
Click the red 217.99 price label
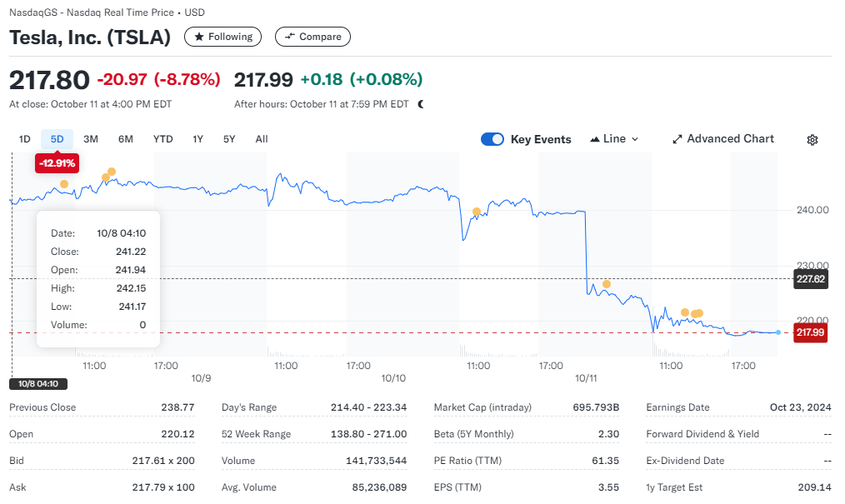coord(811,332)
